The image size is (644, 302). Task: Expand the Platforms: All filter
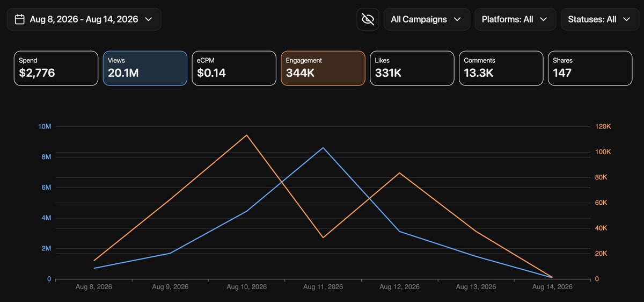pos(515,19)
